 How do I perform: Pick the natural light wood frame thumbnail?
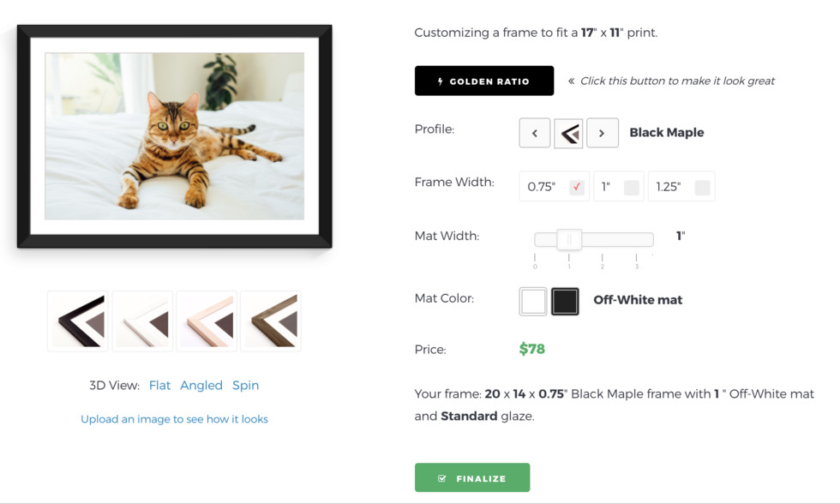(x=207, y=321)
